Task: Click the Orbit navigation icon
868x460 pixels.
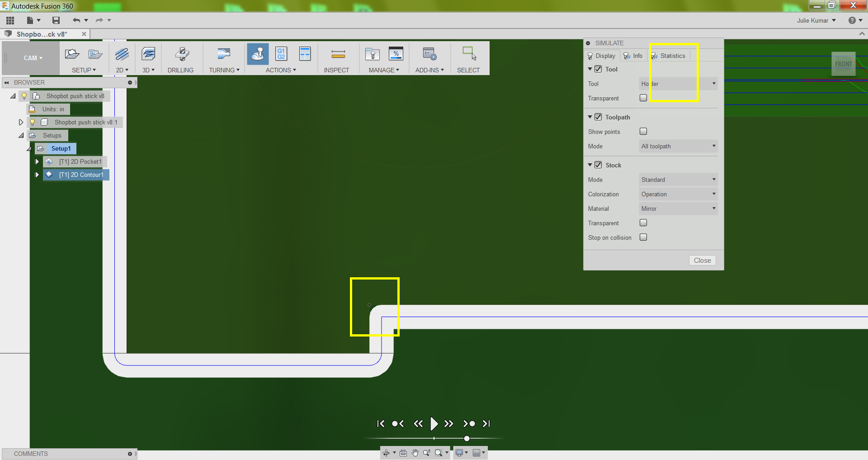Action: 386,453
